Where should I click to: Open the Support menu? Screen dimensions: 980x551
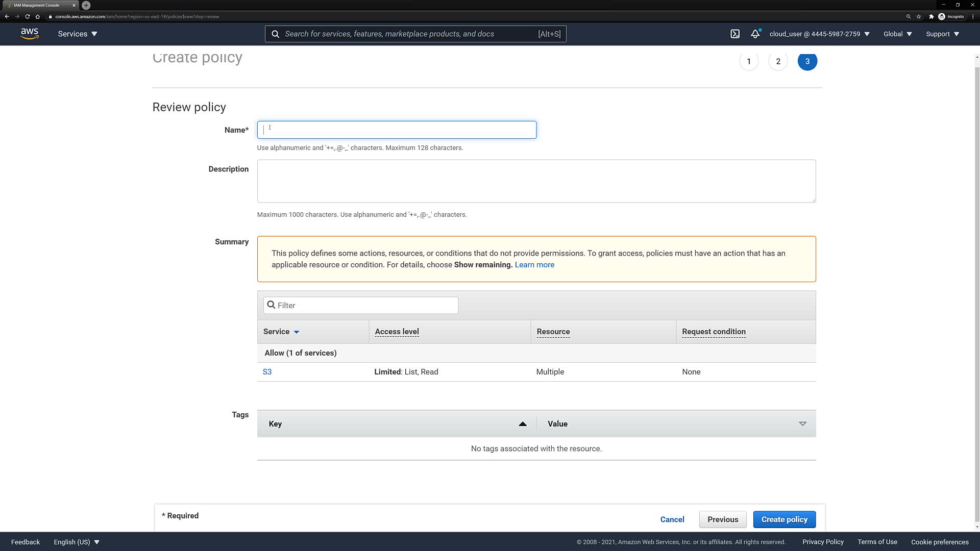click(942, 34)
